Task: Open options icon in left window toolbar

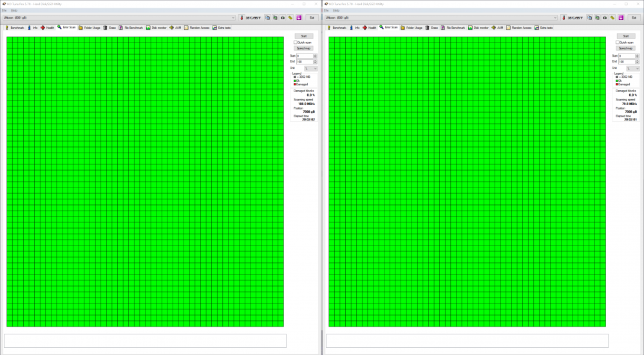Action: tap(290, 17)
